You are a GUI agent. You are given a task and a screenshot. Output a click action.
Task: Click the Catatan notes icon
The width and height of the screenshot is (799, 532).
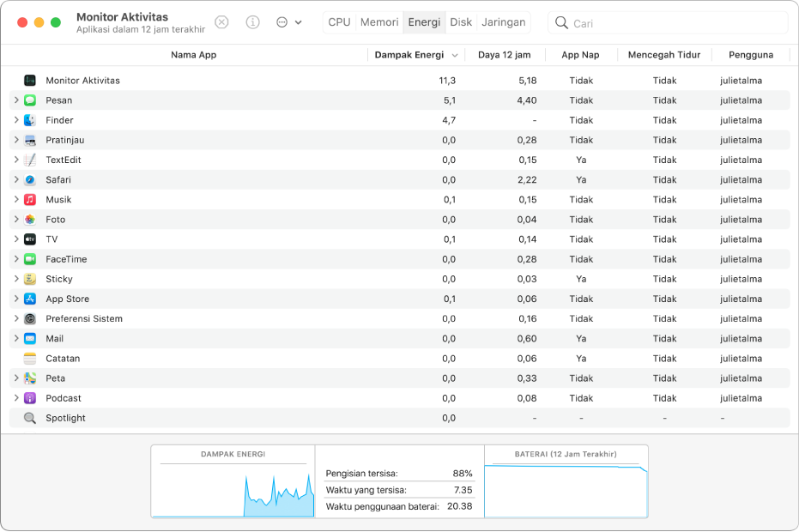(x=30, y=359)
